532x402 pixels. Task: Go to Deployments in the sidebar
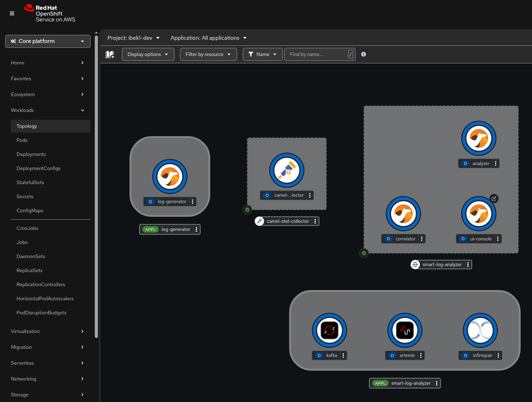pos(51,154)
